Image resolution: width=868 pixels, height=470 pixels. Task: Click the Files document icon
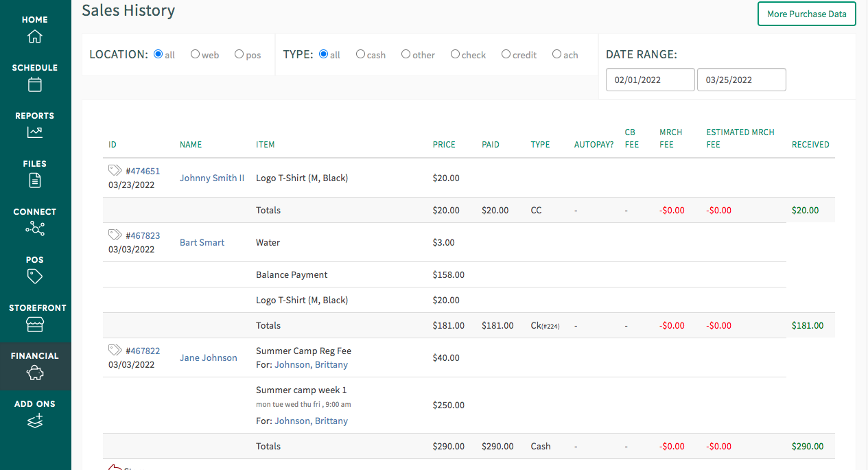tap(34, 180)
